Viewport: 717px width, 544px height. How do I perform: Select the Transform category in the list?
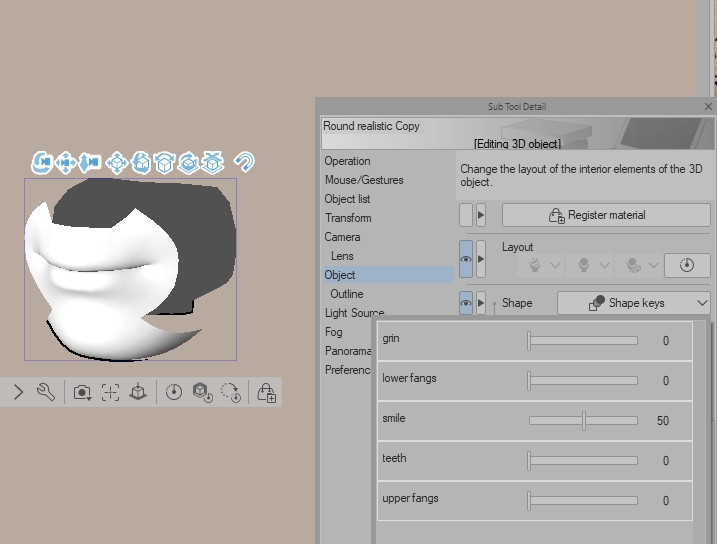click(348, 218)
